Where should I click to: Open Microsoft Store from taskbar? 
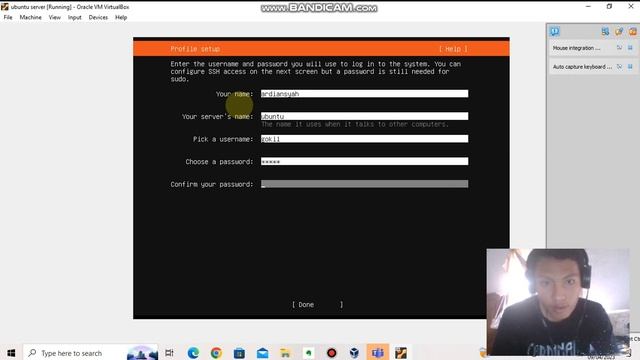pos(239,353)
